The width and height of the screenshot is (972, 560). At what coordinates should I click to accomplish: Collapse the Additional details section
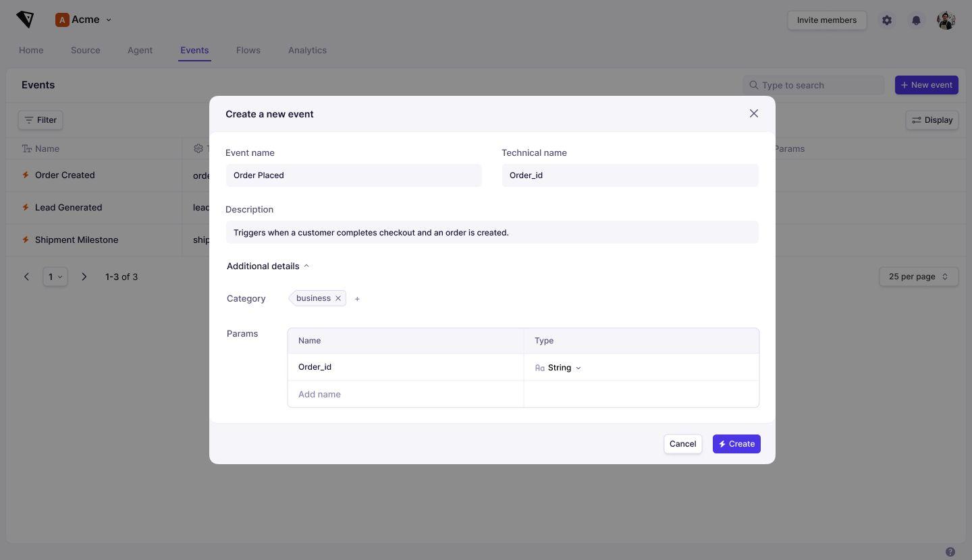tap(268, 266)
